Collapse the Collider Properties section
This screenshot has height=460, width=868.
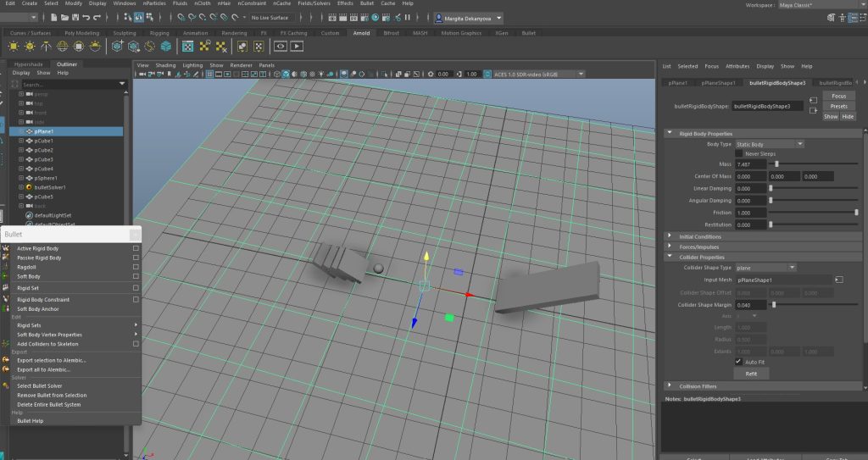pos(670,257)
